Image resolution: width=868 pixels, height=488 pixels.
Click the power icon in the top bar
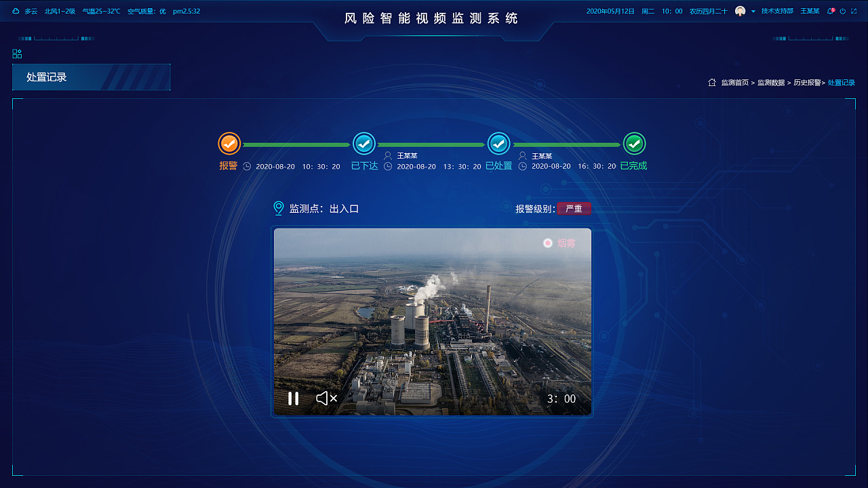pyautogui.click(x=842, y=11)
